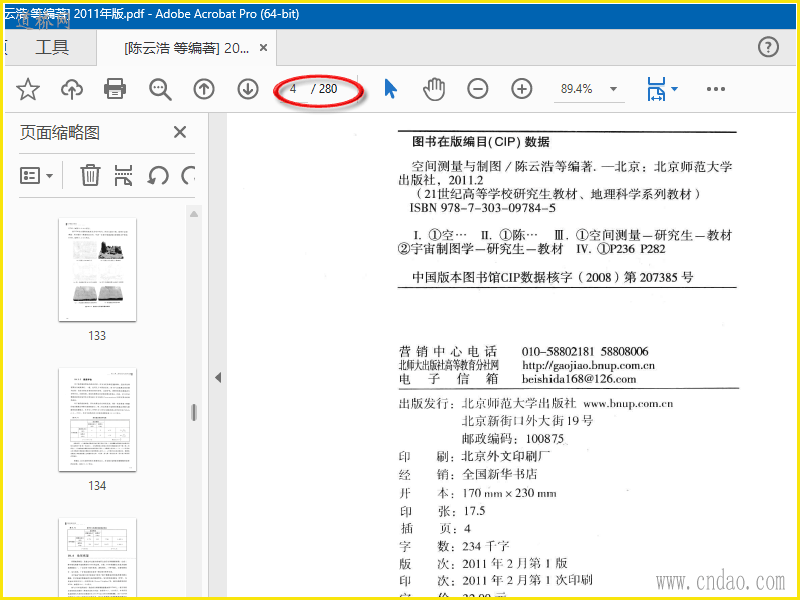800x600 pixels.
Task: Rotate pages counterclockwise
Action: pos(158,176)
